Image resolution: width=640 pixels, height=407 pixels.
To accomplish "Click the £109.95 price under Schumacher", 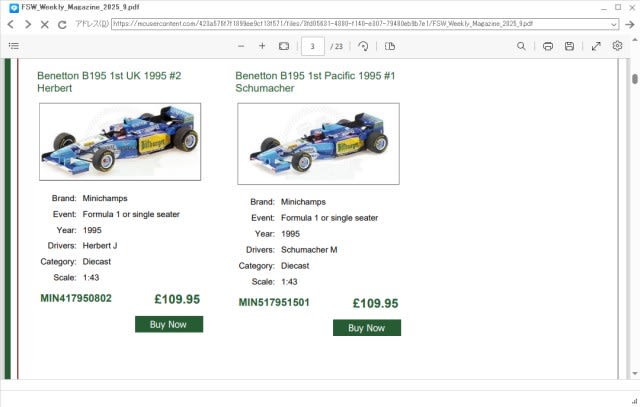I will pyautogui.click(x=376, y=303).
